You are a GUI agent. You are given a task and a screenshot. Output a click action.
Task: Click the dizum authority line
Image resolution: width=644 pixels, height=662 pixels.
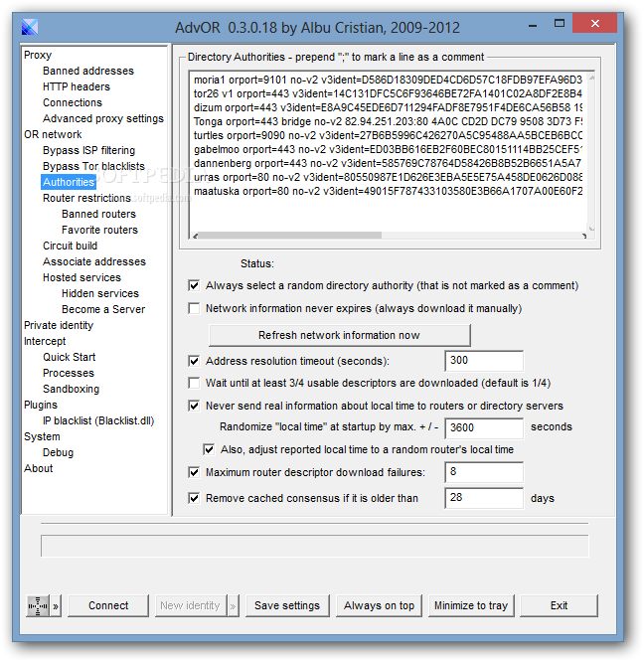point(388,107)
